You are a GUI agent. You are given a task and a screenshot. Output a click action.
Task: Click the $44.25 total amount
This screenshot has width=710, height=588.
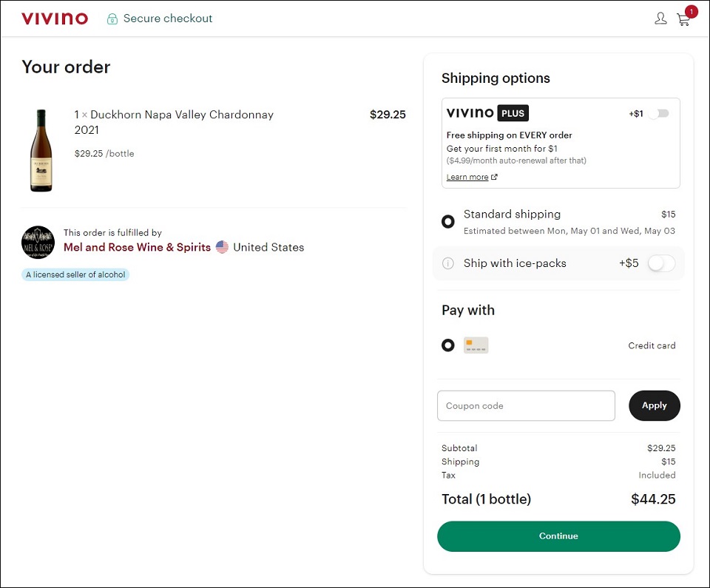[653, 499]
